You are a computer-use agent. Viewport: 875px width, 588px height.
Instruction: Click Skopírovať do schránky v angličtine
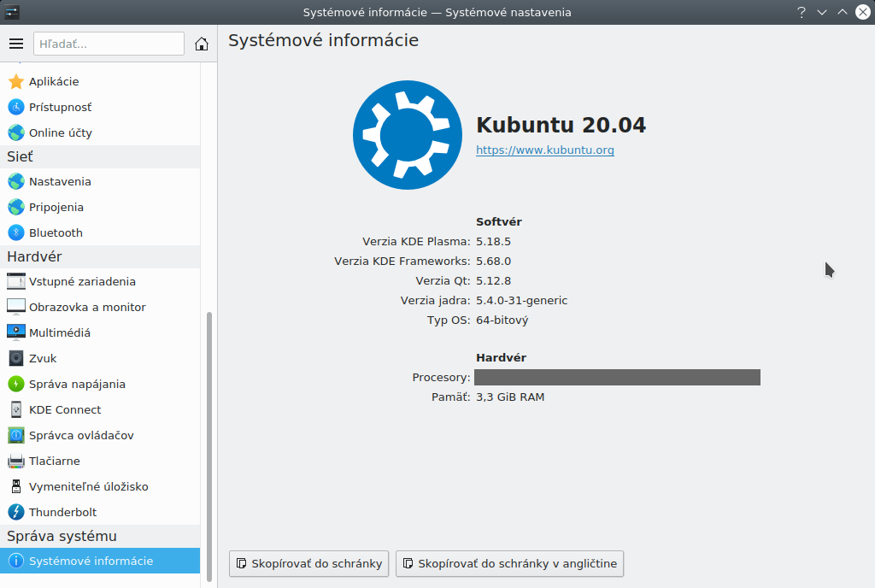pyautogui.click(x=509, y=563)
